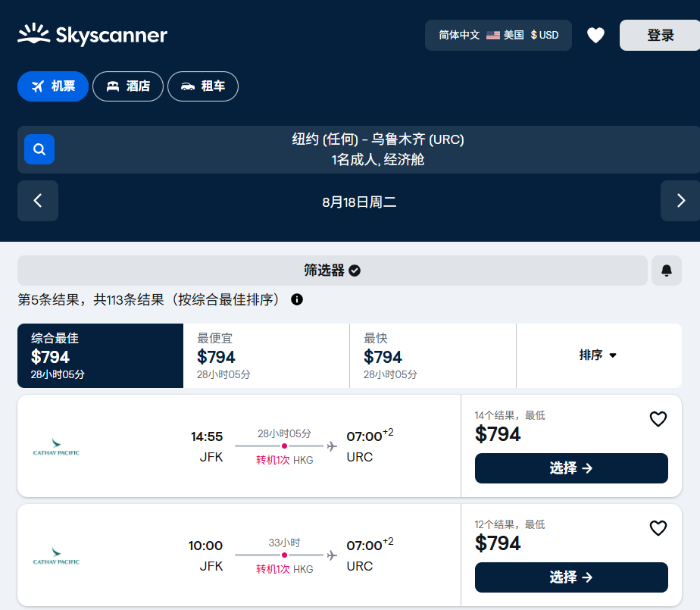Click the 登录 login button
The width and height of the screenshot is (700, 610).
(659, 36)
